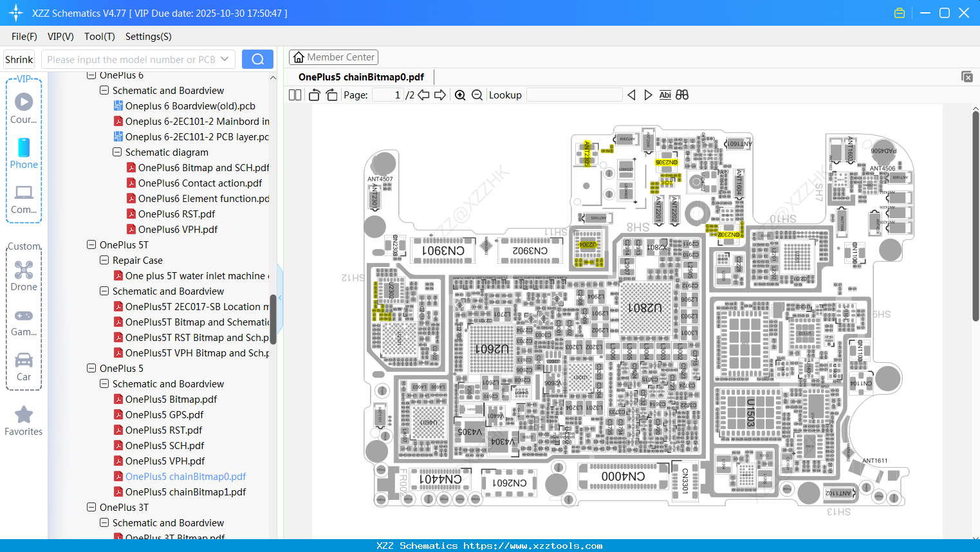
Task: Open OnePlus6 VPH.pdf
Action: tap(178, 230)
